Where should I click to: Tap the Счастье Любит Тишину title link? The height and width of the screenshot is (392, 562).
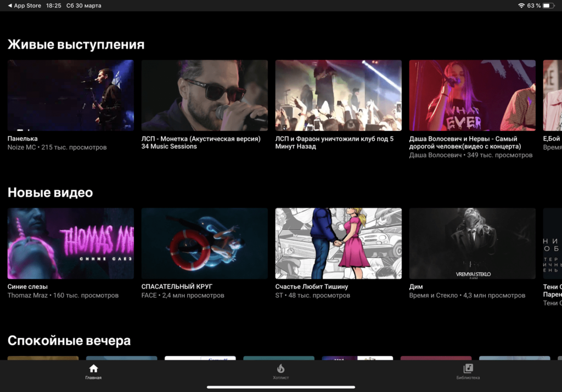coord(312,287)
